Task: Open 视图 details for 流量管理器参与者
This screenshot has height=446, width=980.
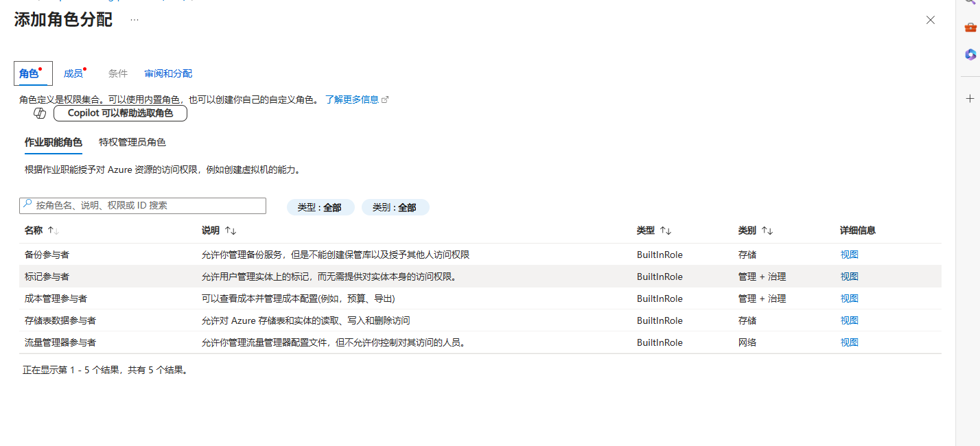Action: pos(850,342)
